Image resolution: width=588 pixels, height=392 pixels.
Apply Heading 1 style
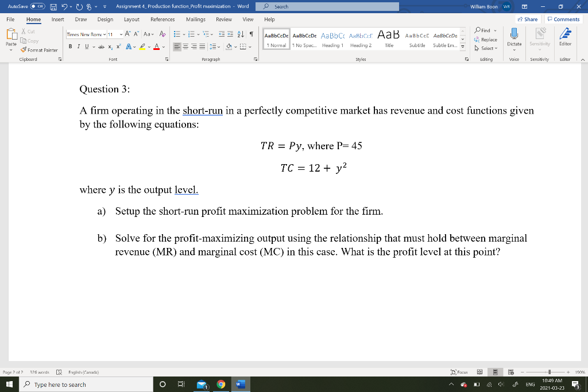[332, 39]
